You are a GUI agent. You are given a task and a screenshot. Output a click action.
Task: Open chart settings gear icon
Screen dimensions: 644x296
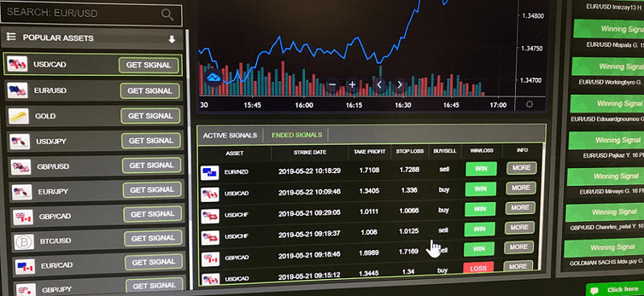click(x=530, y=105)
